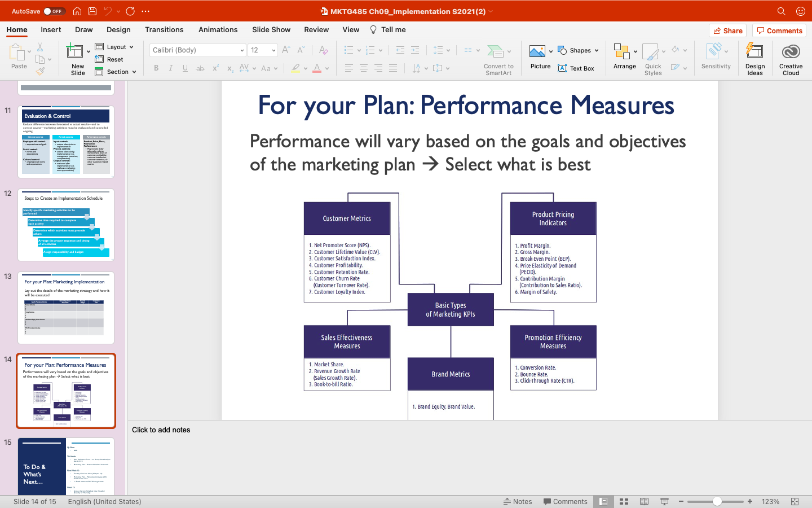Click the Reset button
The height and width of the screenshot is (508, 812).
coord(109,59)
